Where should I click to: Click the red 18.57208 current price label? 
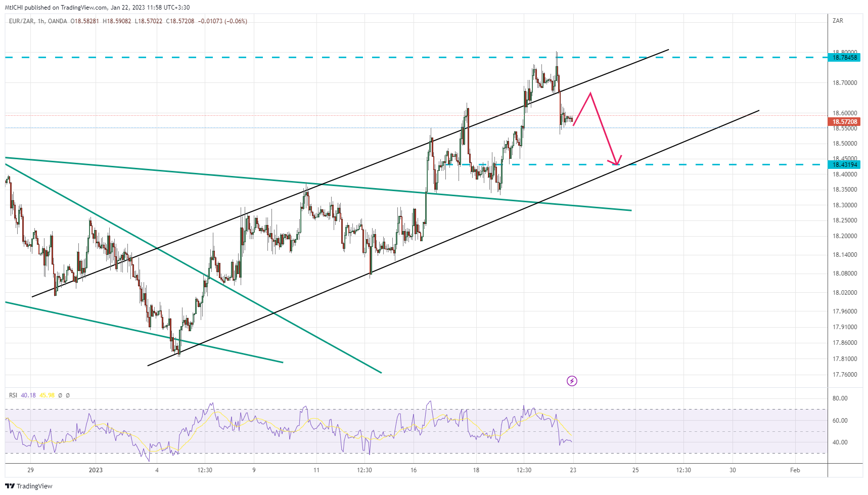tap(845, 122)
